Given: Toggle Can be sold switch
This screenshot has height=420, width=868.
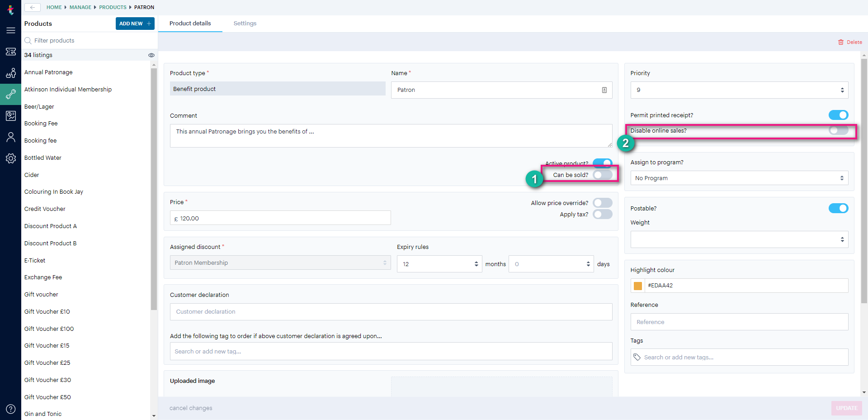Looking at the screenshot, I should [x=602, y=175].
